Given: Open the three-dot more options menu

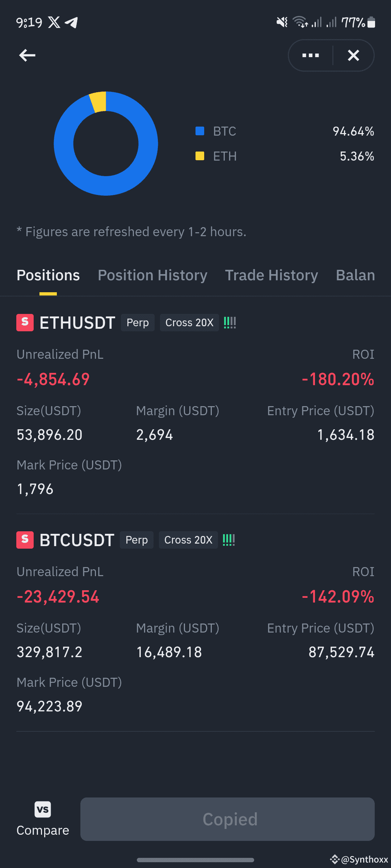Looking at the screenshot, I should coord(311,55).
